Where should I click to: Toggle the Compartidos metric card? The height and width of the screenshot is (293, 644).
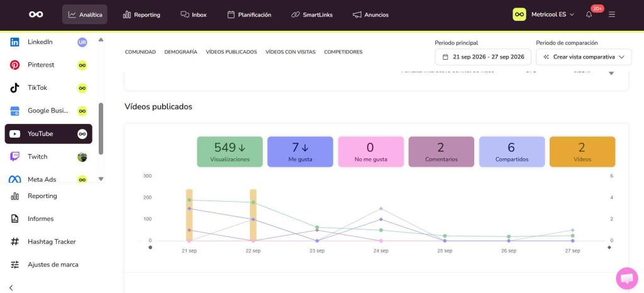click(512, 152)
